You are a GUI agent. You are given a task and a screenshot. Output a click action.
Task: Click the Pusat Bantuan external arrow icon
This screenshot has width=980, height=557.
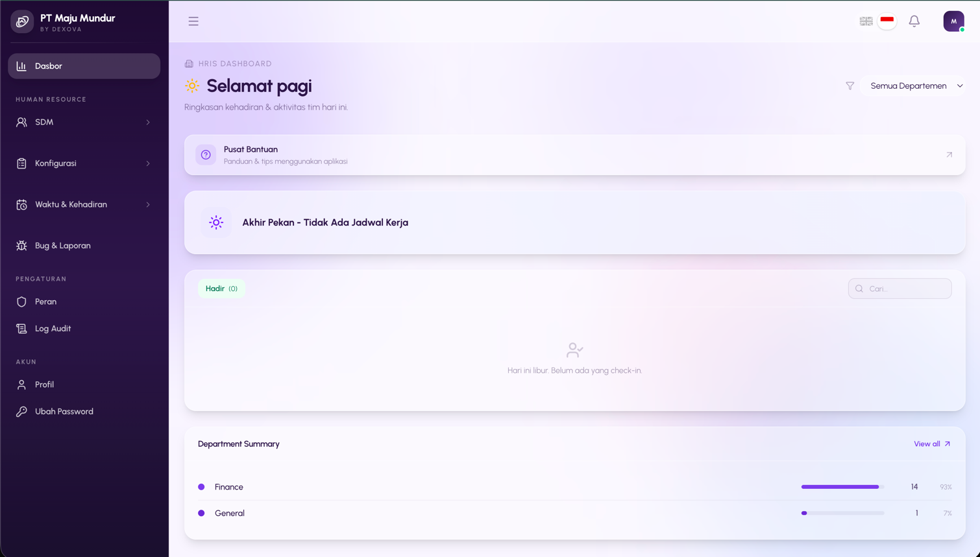pos(949,155)
